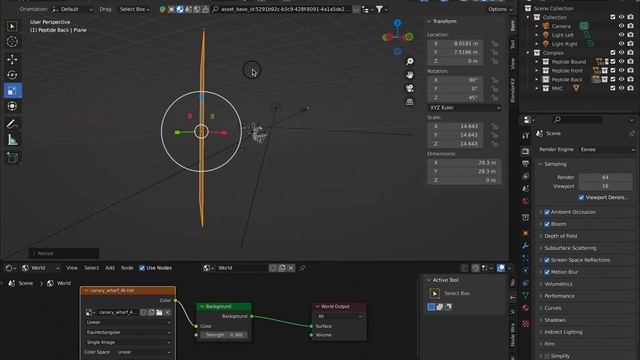Open the World properties tab icon

click(525, 201)
